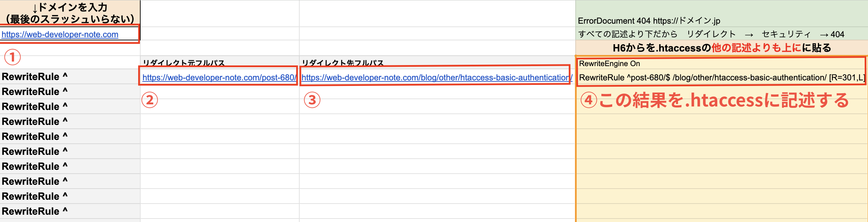
Task: Select the generated 'RewriteRule ^post-680/$' output cell
Action: (721, 78)
